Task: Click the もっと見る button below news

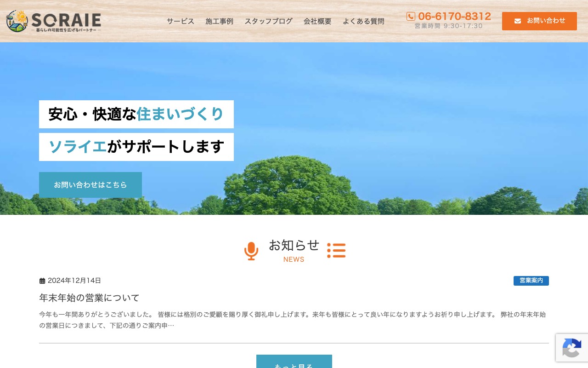Action: tap(294, 362)
